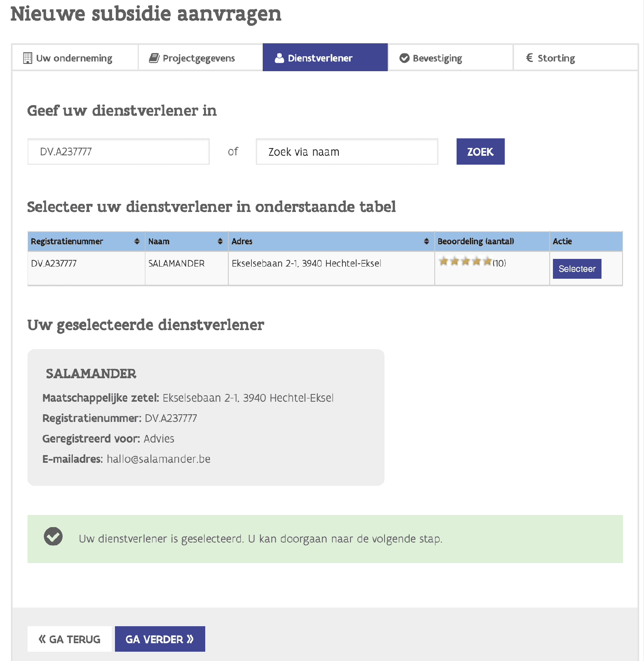Click the star rating for SALAMANDER

coord(465,262)
